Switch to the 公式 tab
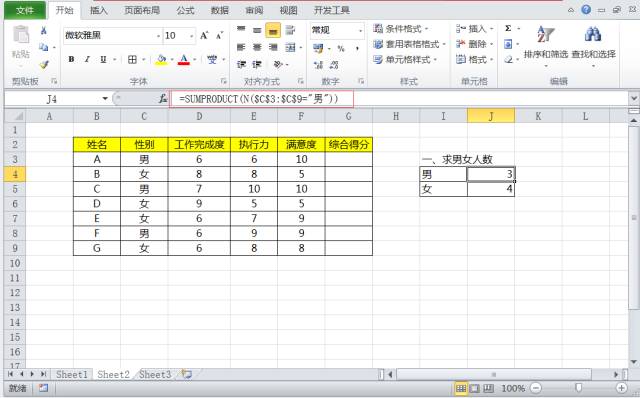The image size is (640, 398). [185, 10]
